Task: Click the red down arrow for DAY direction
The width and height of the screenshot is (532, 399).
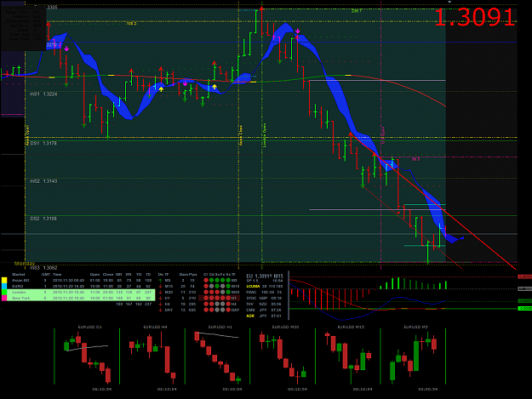Action: click(x=160, y=310)
